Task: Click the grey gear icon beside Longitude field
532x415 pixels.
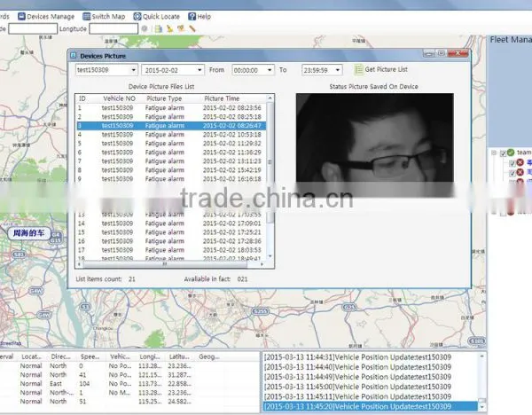Action: (145, 28)
